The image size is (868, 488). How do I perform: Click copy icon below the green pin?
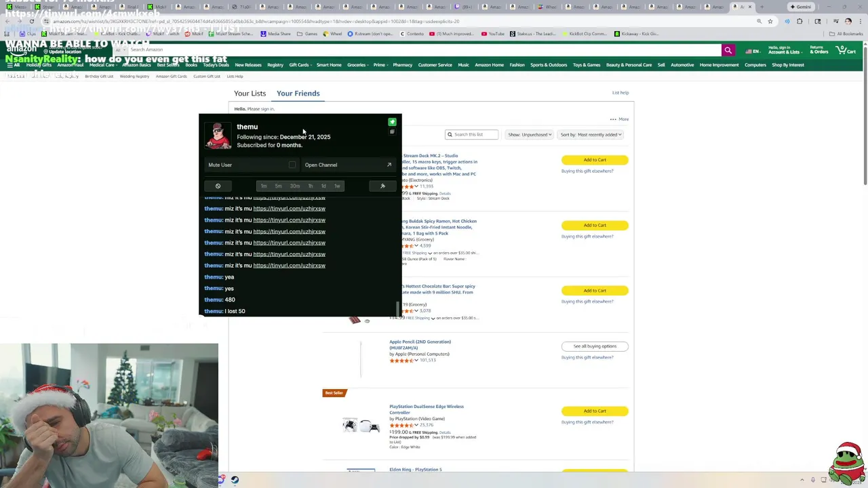coord(392,131)
